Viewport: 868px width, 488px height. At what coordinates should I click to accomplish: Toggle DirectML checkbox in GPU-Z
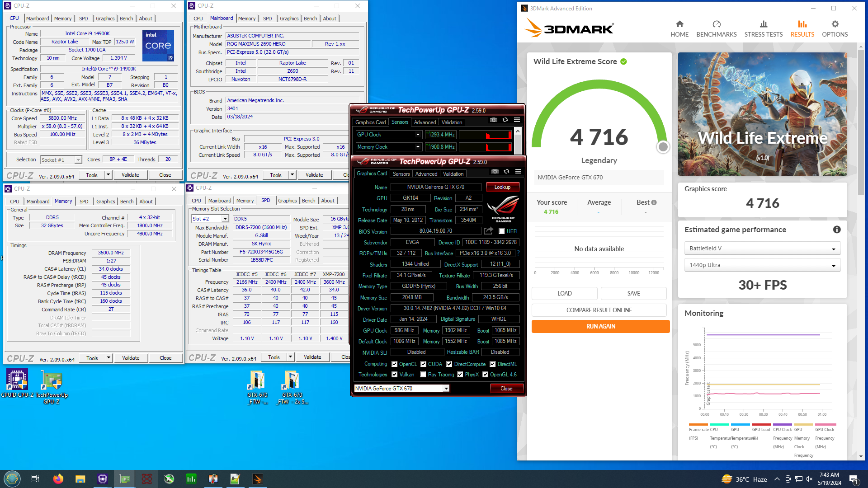tap(493, 364)
